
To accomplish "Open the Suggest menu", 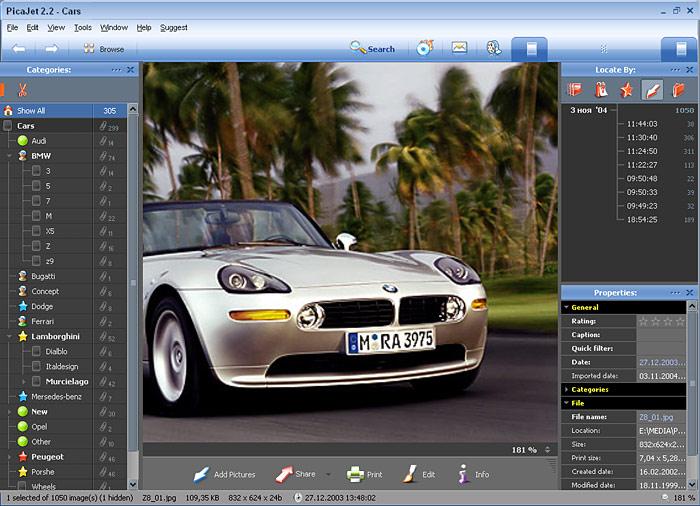I will tap(174, 28).
